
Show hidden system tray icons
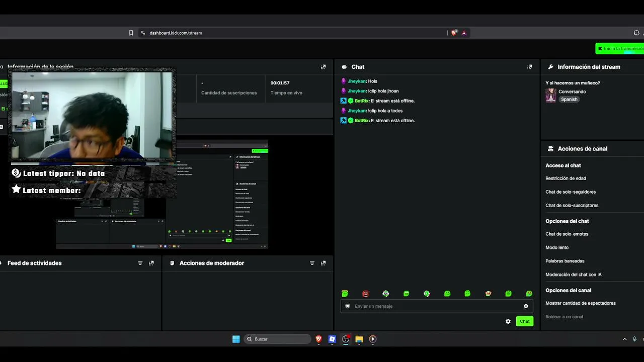click(x=625, y=339)
